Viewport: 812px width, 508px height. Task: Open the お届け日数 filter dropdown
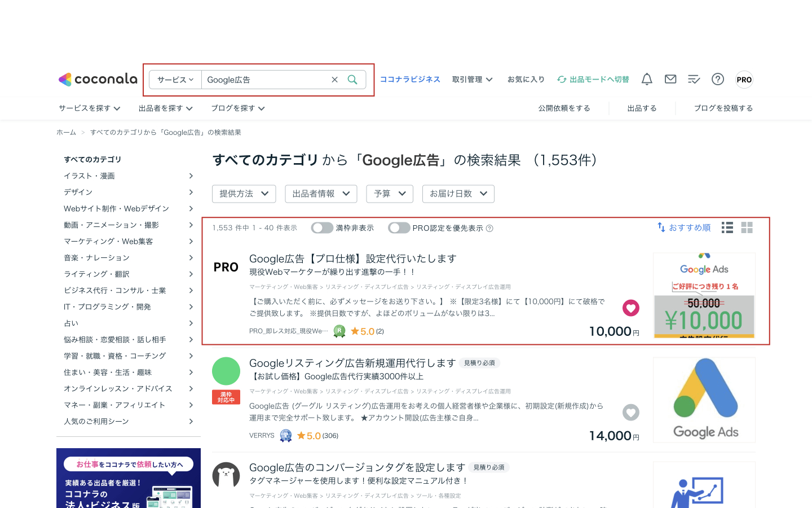(x=458, y=194)
